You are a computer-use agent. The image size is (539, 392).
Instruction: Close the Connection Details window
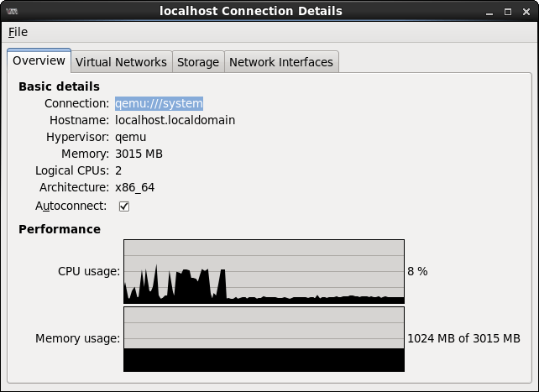click(526, 11)
